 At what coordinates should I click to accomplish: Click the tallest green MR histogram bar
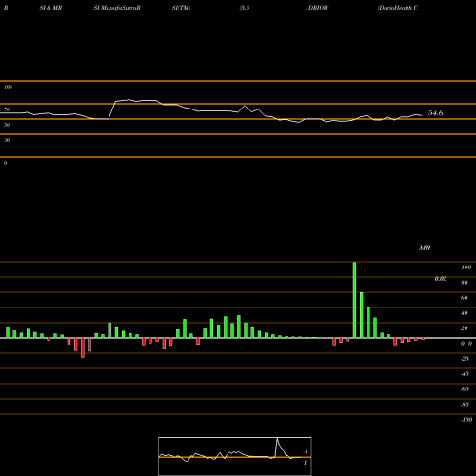pyautogui.click(x=354, y=300)
